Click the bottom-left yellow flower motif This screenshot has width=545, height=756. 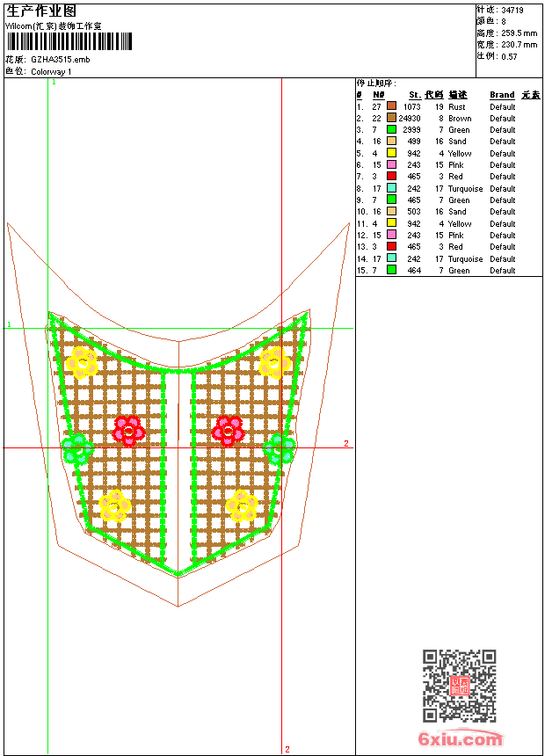pos(114,505)
